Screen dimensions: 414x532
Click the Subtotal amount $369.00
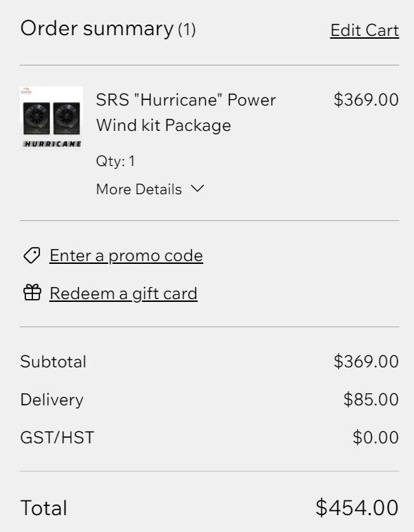(x=366, y=362)
